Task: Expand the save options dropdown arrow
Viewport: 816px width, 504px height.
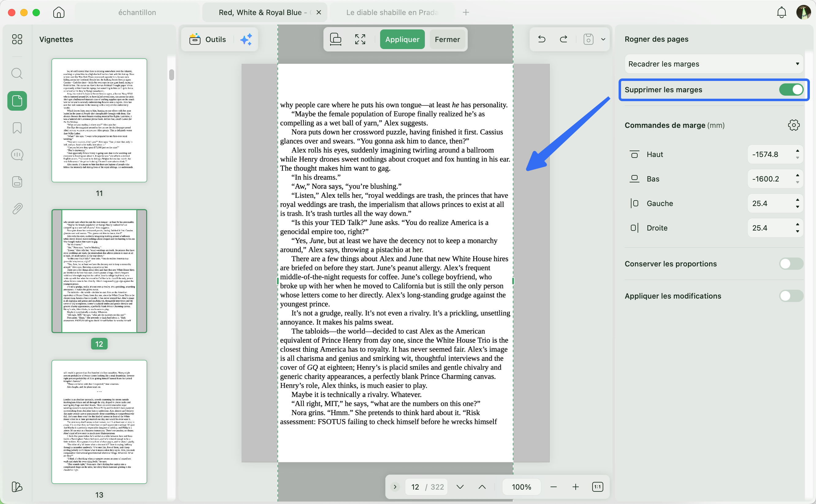Action: click(604, 39)
